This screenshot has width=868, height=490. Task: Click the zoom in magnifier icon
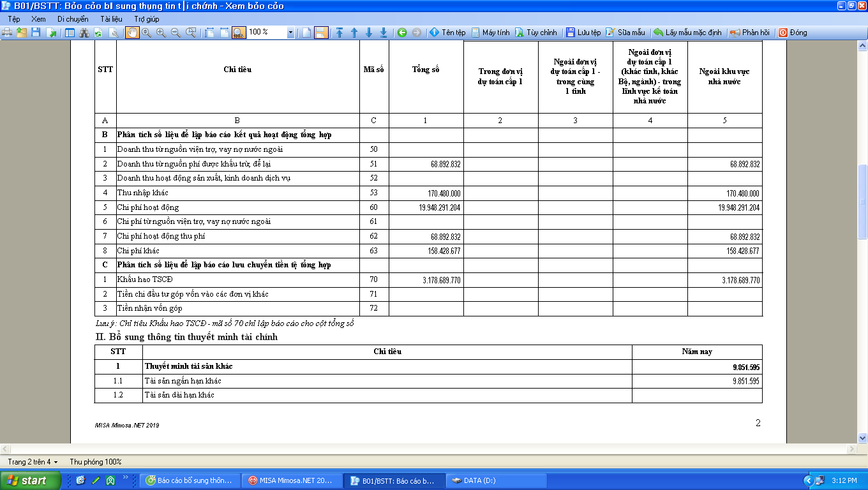161,33
